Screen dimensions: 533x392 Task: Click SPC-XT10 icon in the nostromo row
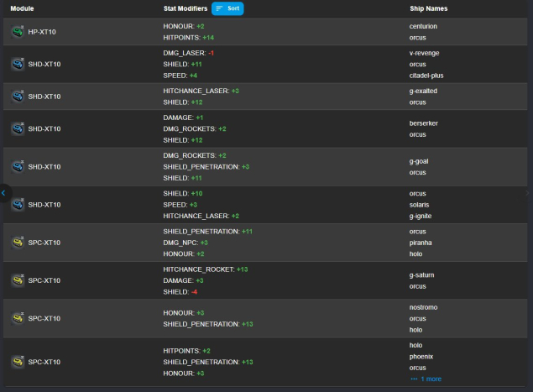(x=18, y=318)
